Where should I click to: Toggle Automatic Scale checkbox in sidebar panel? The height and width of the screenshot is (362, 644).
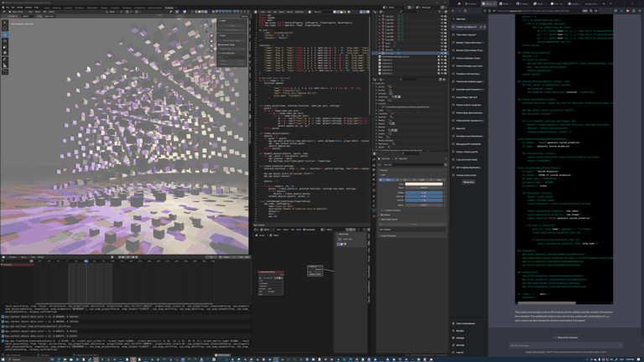click(x=220, y=44)
